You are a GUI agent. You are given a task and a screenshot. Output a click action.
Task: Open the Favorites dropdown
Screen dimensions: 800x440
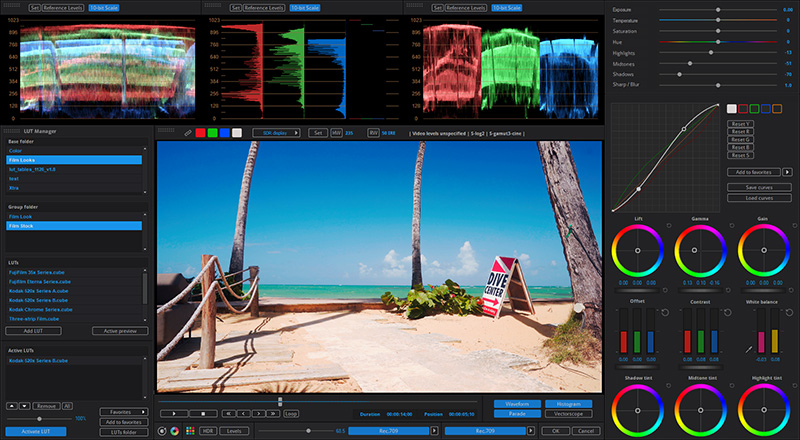coord(123,412)
